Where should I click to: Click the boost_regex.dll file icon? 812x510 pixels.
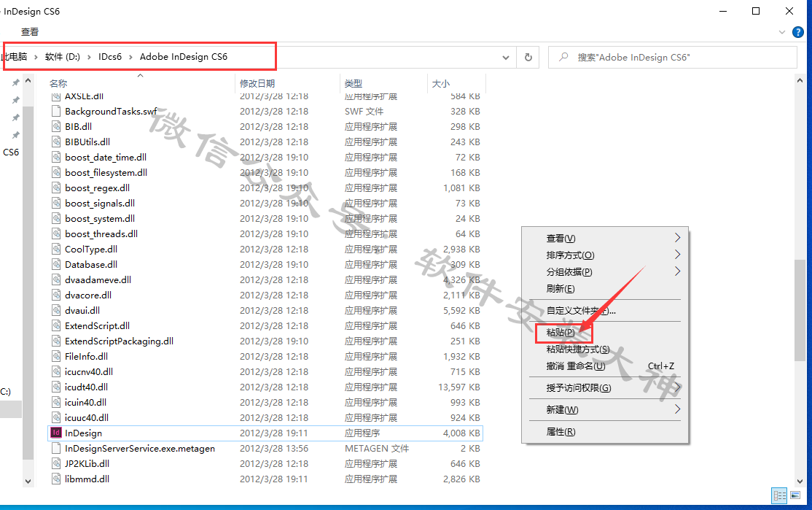point(56,188)
